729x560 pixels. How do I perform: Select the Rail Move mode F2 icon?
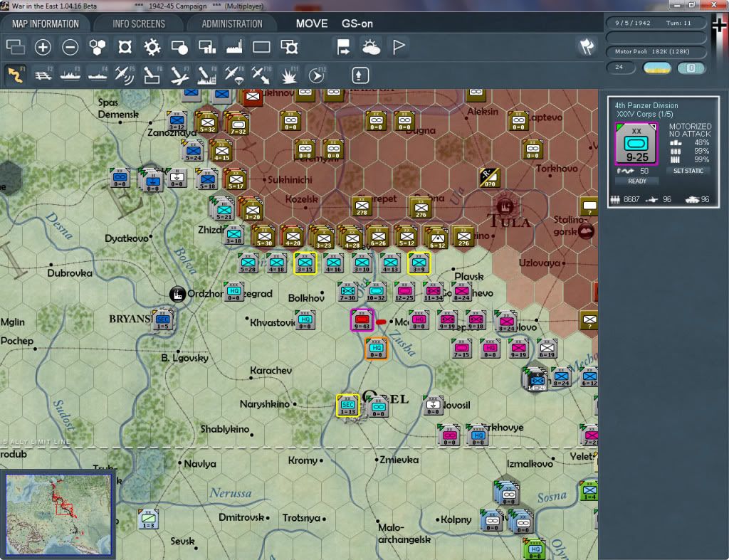(43, 75)
